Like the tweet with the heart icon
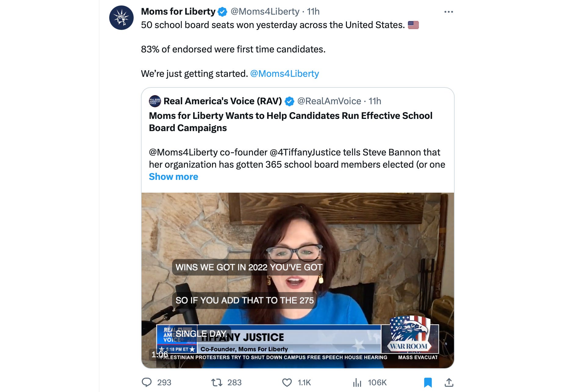562x392 pixels. tap(287, 382)
